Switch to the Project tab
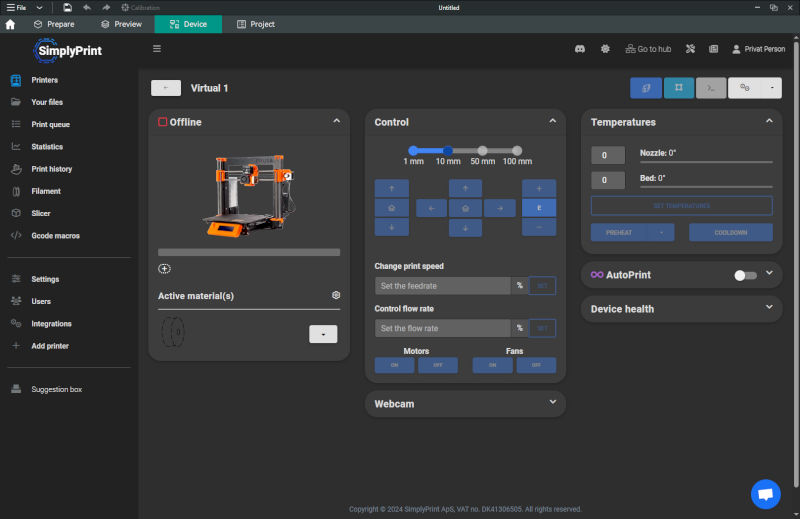This screenshot has height=519, width=800. point(256,24)
